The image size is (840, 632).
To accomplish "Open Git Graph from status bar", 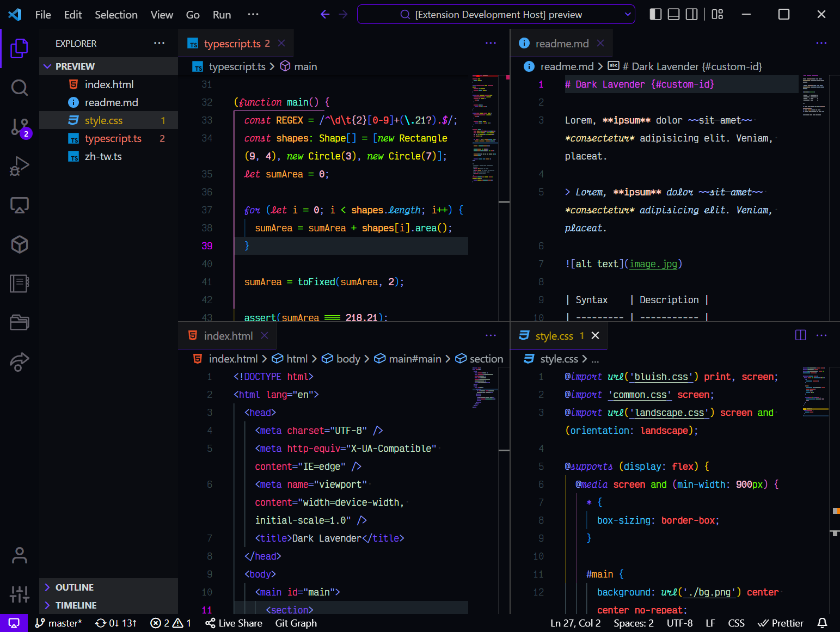I will [296, 623].
